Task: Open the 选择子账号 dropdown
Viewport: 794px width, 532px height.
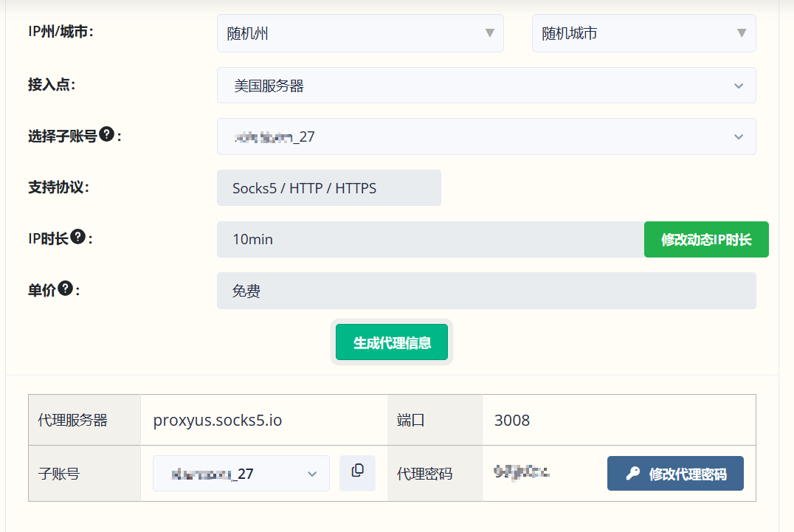Action: coord(486,137)
